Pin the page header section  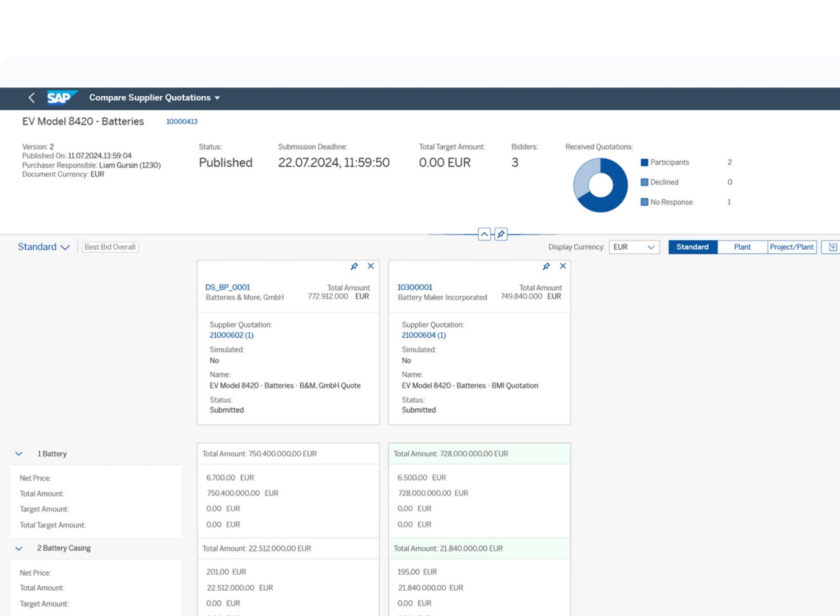pyautogui.click(x=501, y=234)
